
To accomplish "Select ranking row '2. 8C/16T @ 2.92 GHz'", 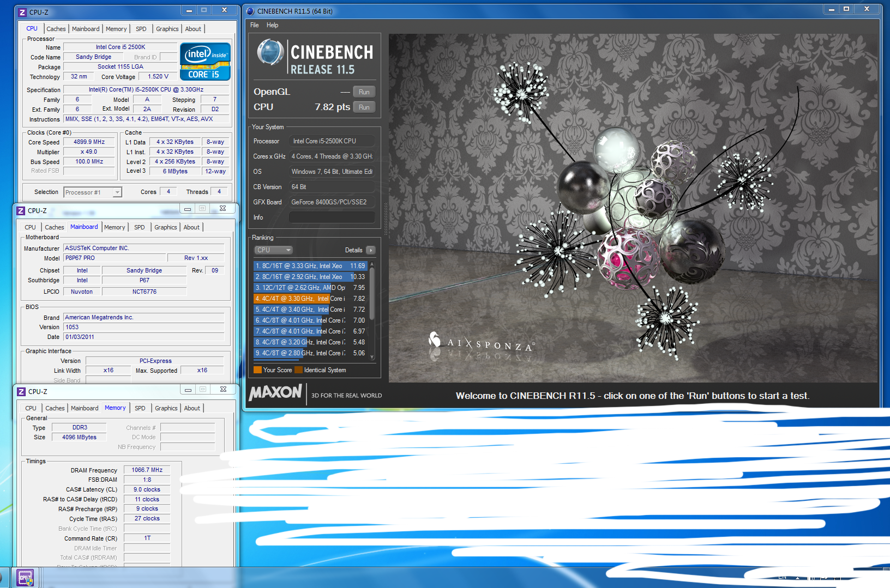I will (x=310, y=277).
